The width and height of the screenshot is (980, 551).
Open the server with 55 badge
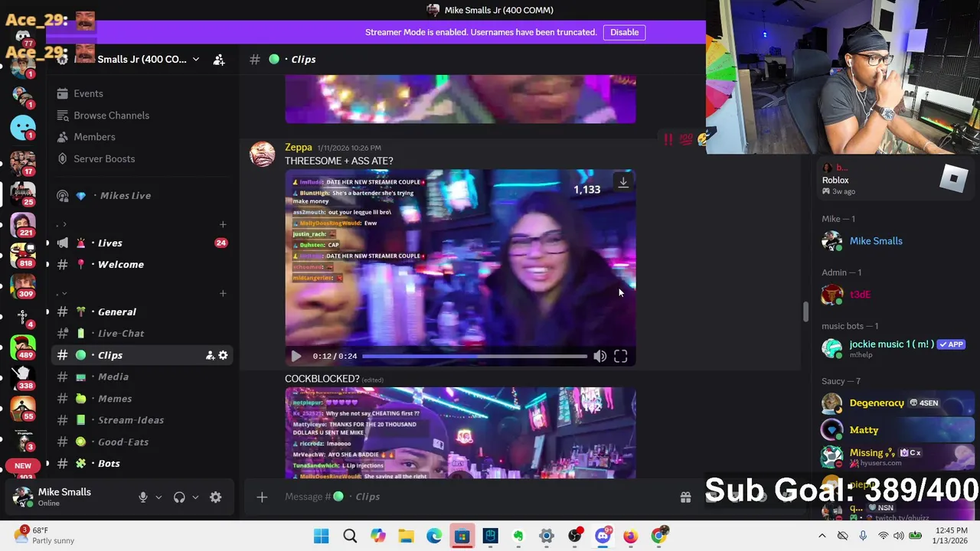[22, 407]
